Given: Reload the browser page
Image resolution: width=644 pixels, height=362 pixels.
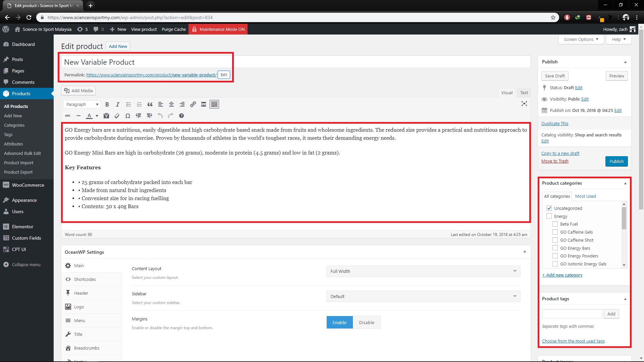Looking at the screenshot, I should tap(29, 17).
